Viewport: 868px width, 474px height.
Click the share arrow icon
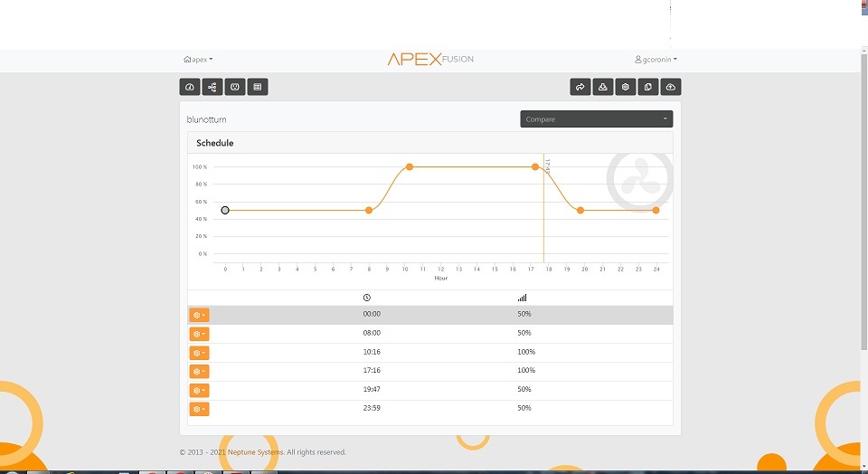580,87
